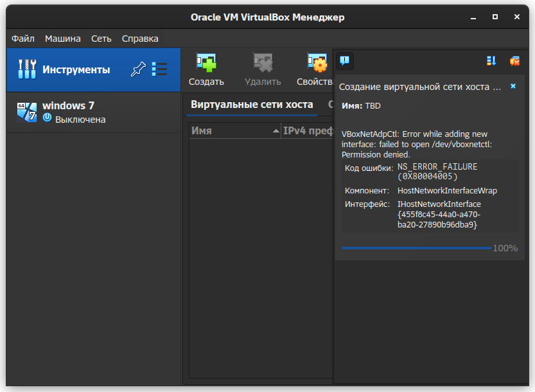The width and height of the screenshot is (535, 392).
Task: Open the Справка menu
Action: [x=140, y=39]
